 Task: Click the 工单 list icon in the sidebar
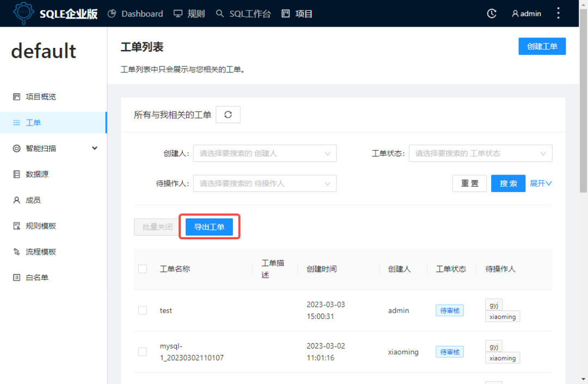16,122
